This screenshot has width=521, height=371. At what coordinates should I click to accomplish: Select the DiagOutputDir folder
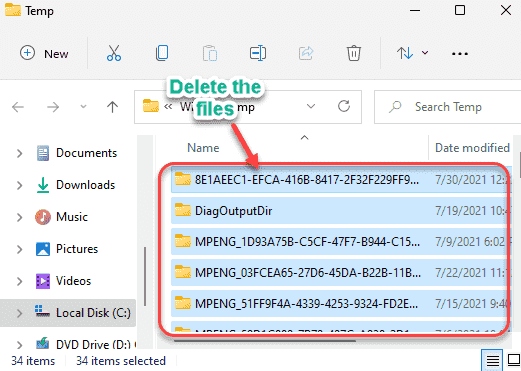coord(339,211)
